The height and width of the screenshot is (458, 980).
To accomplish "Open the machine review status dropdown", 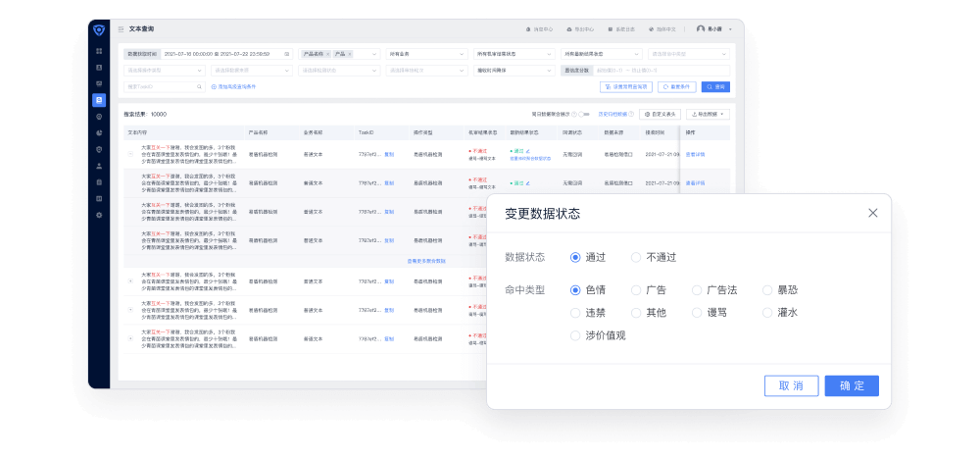I will 514,55.
